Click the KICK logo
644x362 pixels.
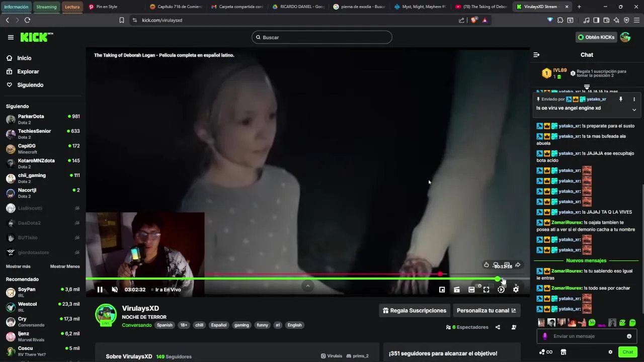[36, 37]
